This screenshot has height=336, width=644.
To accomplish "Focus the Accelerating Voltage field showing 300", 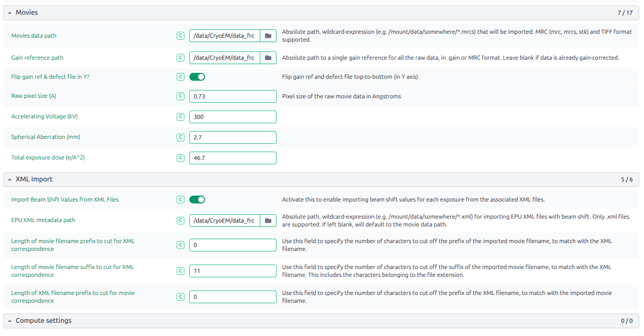I will click(232, 117).
